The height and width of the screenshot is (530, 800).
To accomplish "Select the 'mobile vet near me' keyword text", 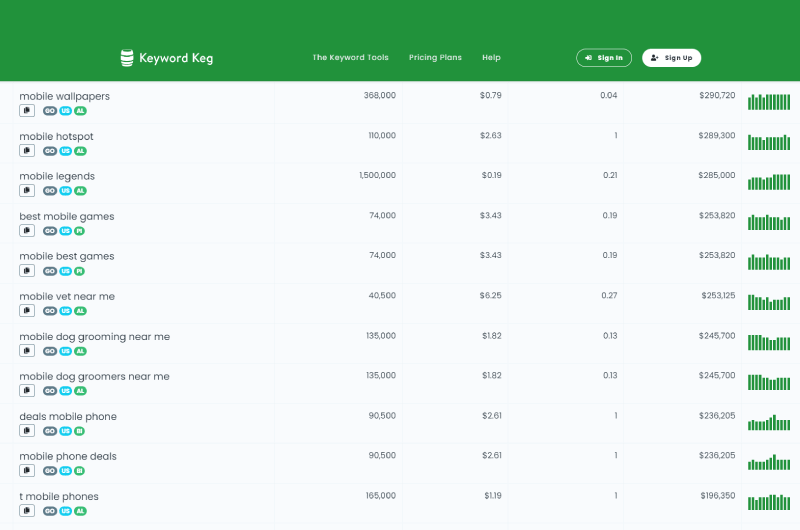I will click(x=67, y=296).
